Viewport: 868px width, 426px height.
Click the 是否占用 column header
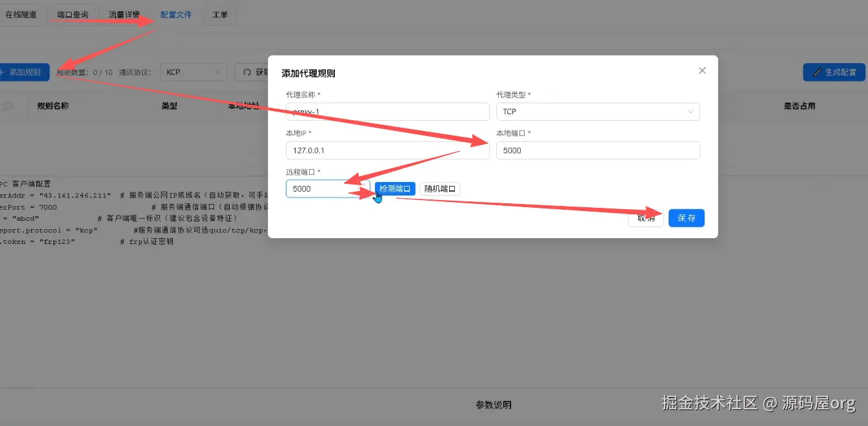tap(800, 106)
